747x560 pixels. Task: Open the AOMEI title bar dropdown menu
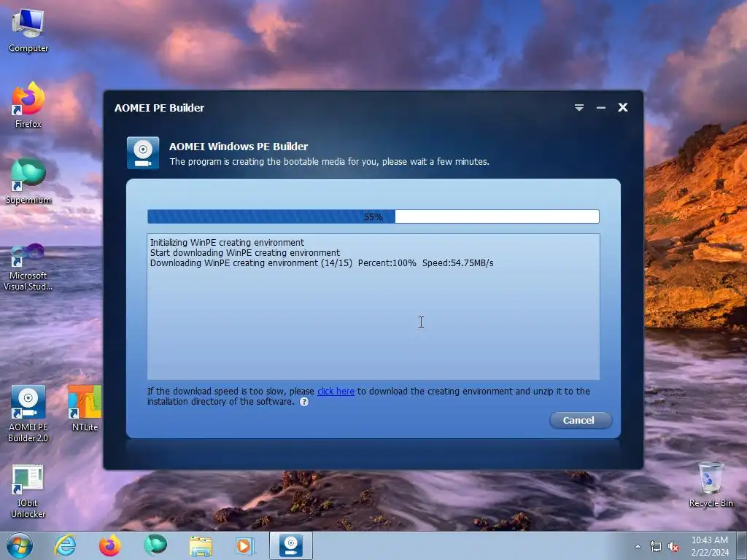(x=578, y=108)
